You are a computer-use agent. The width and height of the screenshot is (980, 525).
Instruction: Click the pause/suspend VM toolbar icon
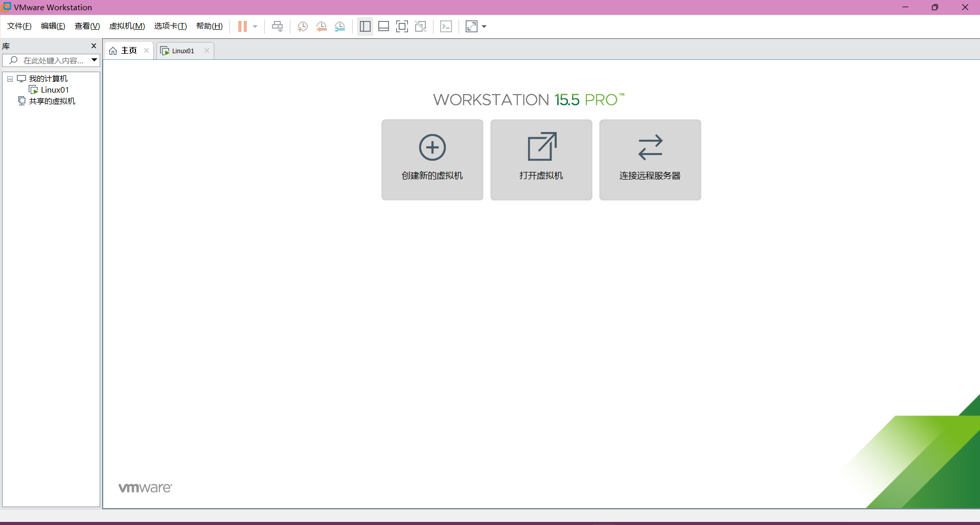242,27
